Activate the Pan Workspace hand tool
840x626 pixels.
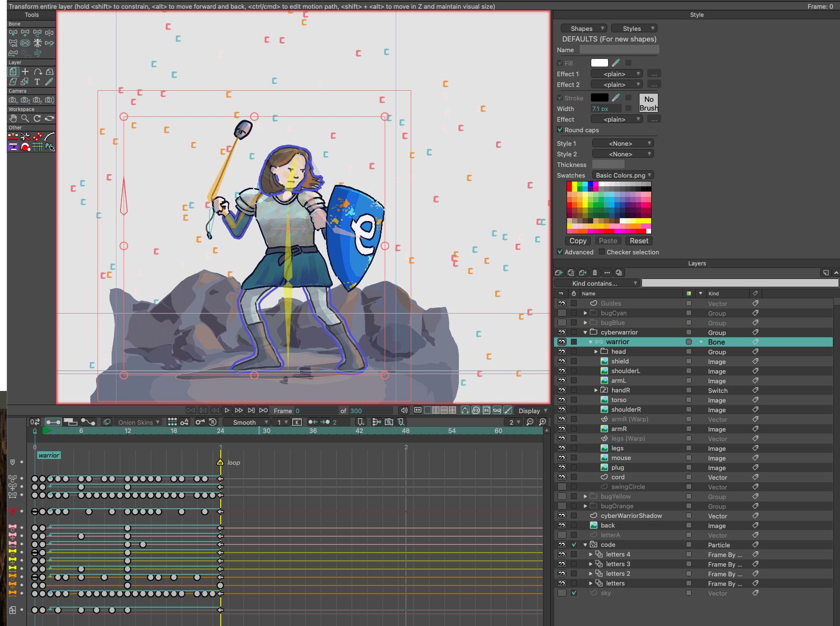click(x=13, y=118)
